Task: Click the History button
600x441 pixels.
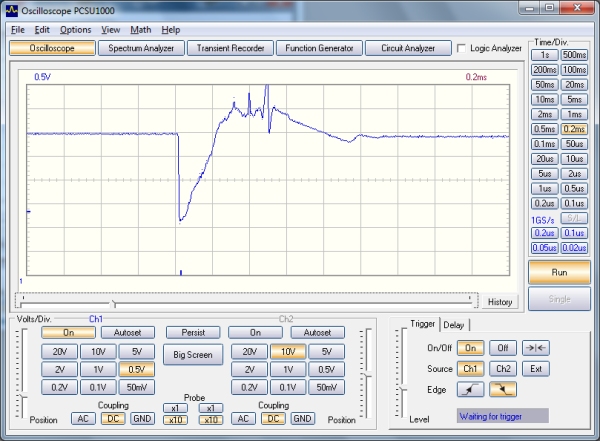Action: [x=500, y=302]
